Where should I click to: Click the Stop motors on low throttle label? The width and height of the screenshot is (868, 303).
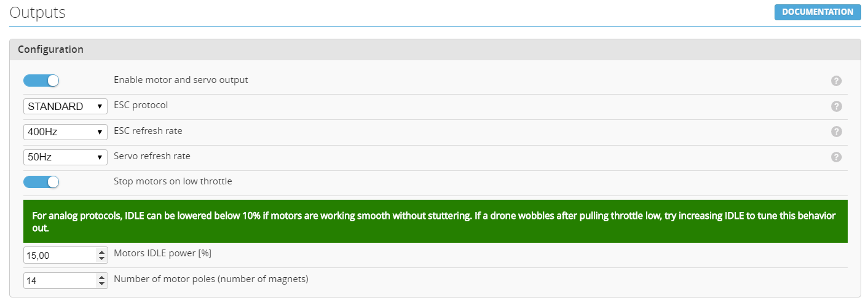173,181
